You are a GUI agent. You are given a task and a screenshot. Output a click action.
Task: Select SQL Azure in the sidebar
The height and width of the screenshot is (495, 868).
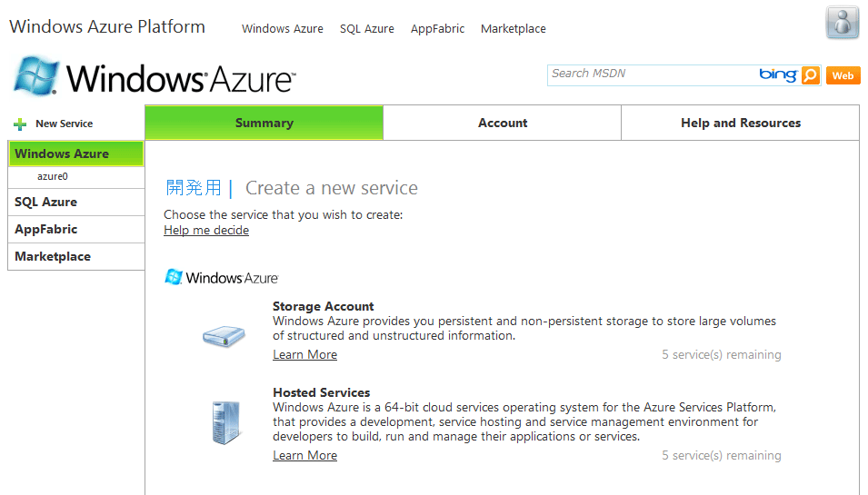[75, 202]
